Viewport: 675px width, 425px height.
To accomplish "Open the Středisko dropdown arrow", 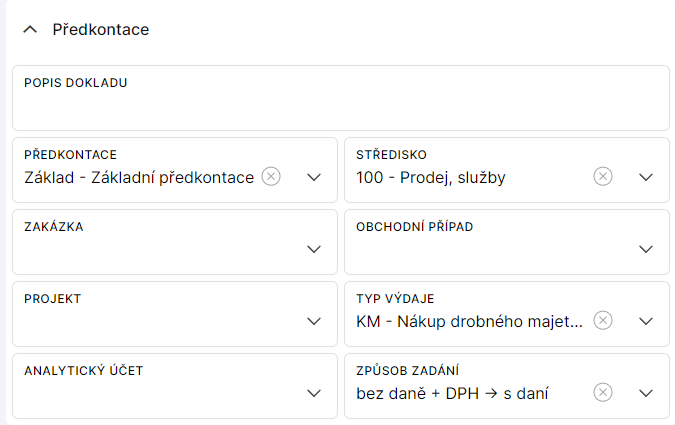I will click(646, 177).
